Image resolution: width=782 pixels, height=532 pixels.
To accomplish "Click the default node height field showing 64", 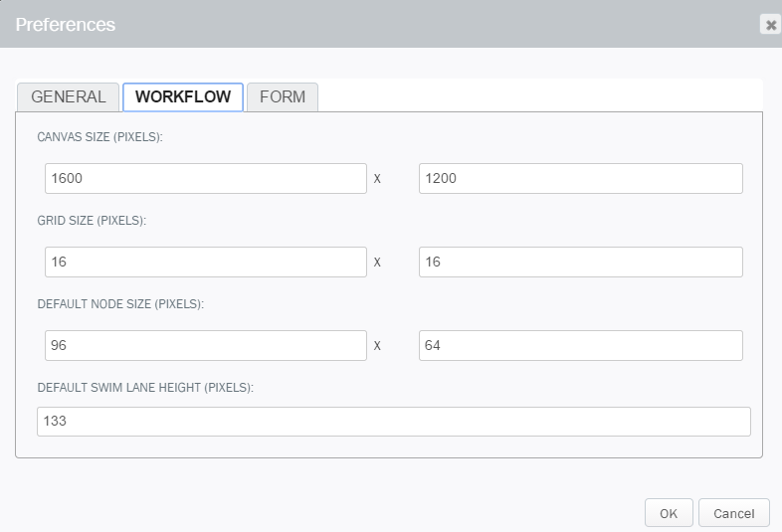I will pos(580,345).
